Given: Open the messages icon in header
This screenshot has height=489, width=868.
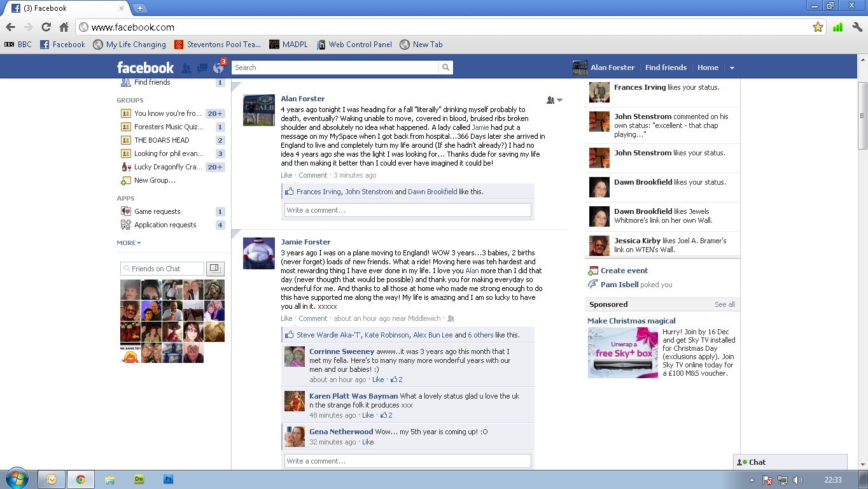Looking at the screenshot, I should pyautogui.click(x=202, y=68).
